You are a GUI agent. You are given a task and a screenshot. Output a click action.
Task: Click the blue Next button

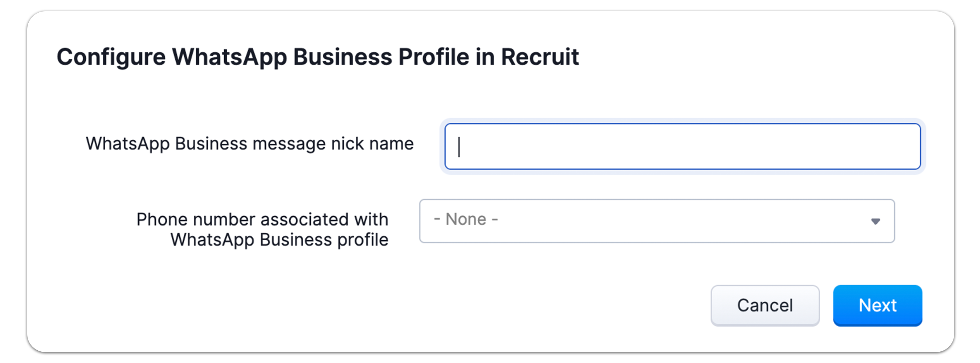(877, 305)
